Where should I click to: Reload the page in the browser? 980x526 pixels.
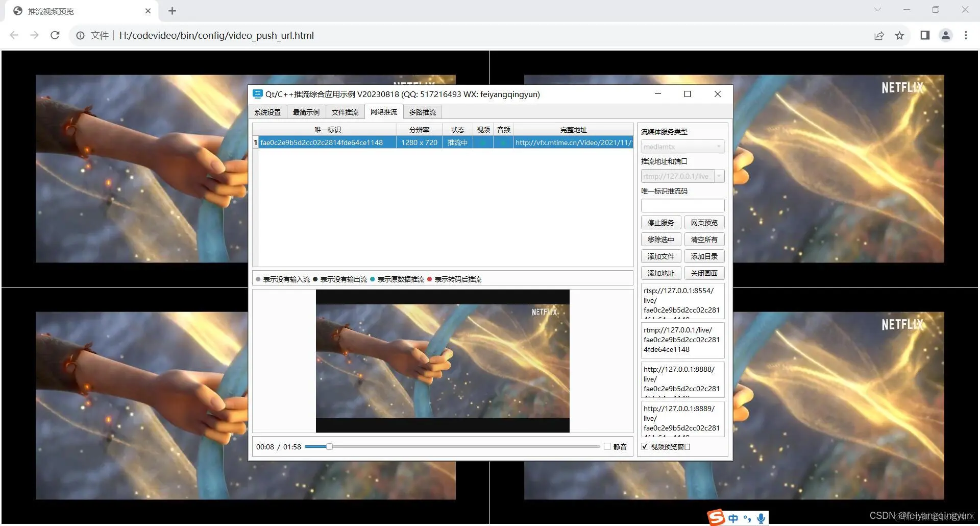click(55, 35)
